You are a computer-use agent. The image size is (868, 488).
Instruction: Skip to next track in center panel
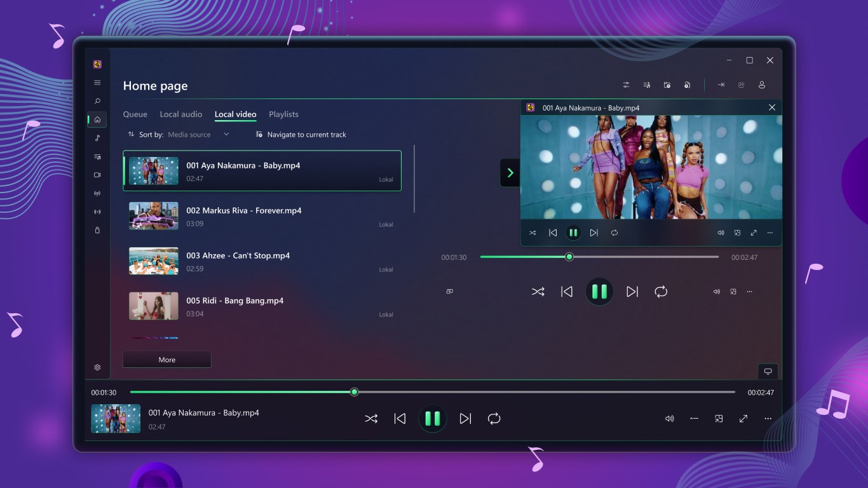[632, 292]
